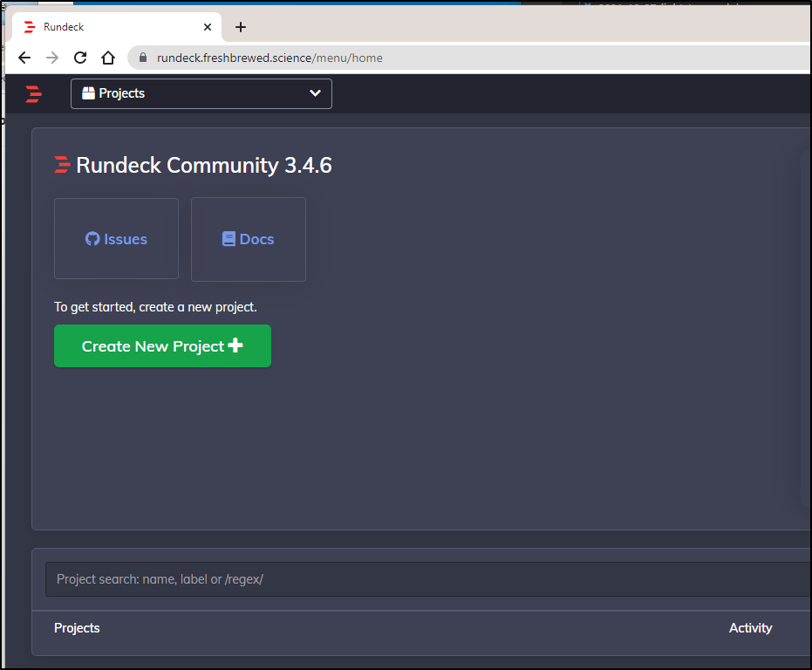Close the Rundeck browser tab
812x670 pixels.
(208, 27)
